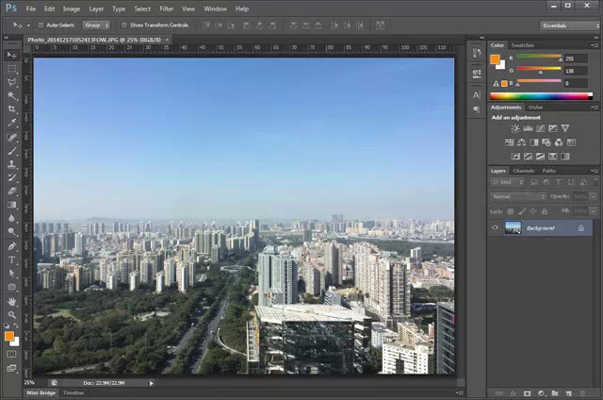Hide the Background layer with eye icon

pyautogui.click(x=495, y=228)
